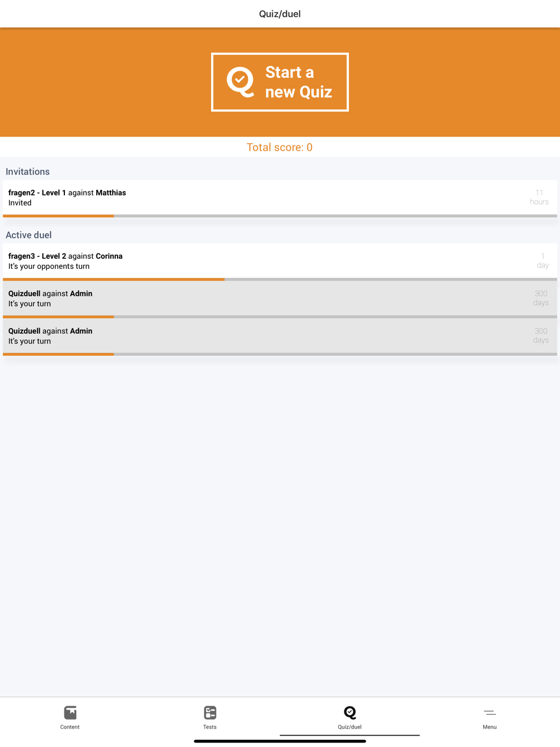Open the Tests checklist icon
This screenshot has width=560, height=747.
click(210, 712)
